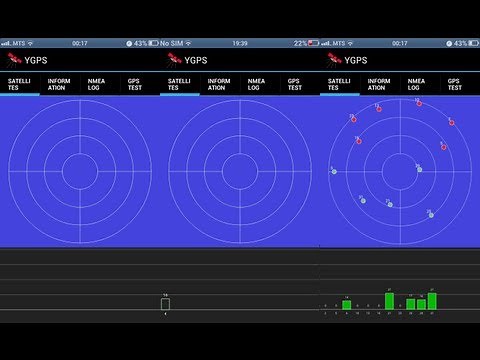Tap the 43% battery percentage on the right phone
Screen dimensions: 480x360
pos(460,43)
